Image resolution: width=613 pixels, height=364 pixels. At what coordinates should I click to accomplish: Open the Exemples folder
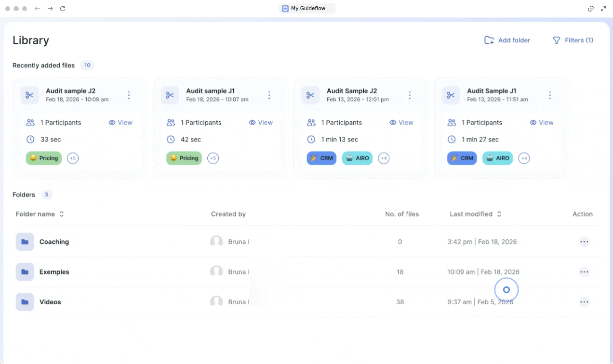(54, 272)
